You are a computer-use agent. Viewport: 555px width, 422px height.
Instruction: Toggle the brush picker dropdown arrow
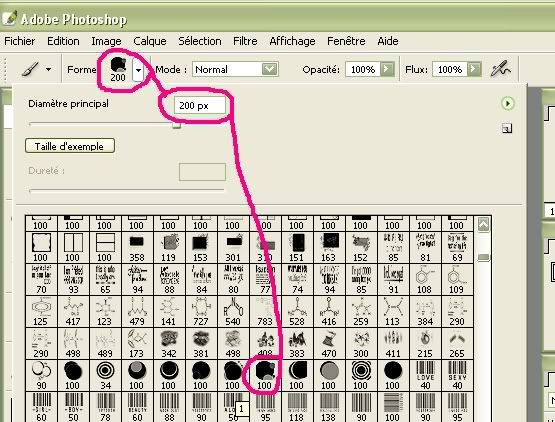(138, 70)
